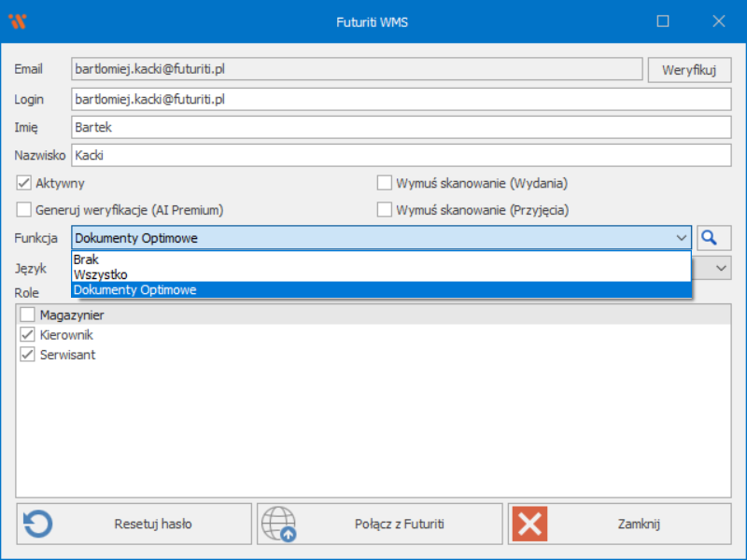Uncheck the Kierownik role
The image size is (747, 560).
coord(26,335)
